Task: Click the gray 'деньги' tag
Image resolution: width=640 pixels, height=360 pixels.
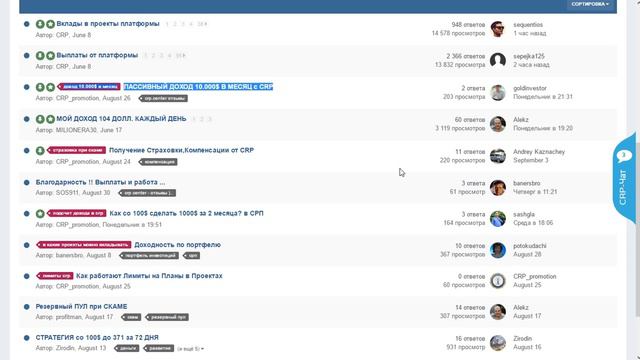Action: coord(127,349)
